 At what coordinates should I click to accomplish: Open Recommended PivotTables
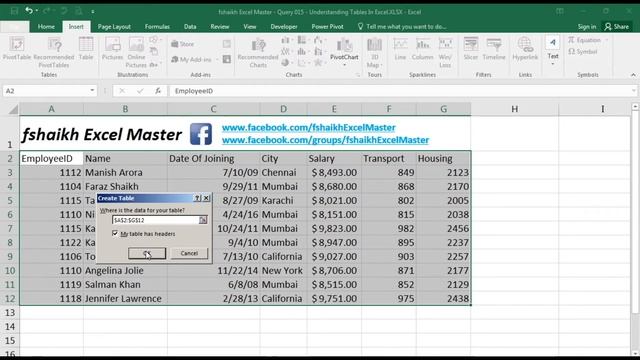54,52
